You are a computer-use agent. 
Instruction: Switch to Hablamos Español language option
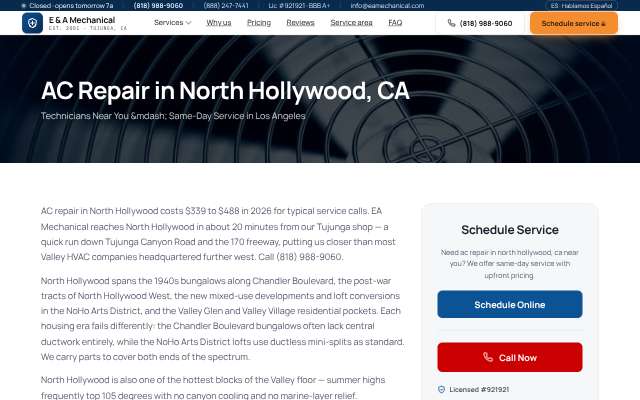pyautogui.click(x=581, y=6)
